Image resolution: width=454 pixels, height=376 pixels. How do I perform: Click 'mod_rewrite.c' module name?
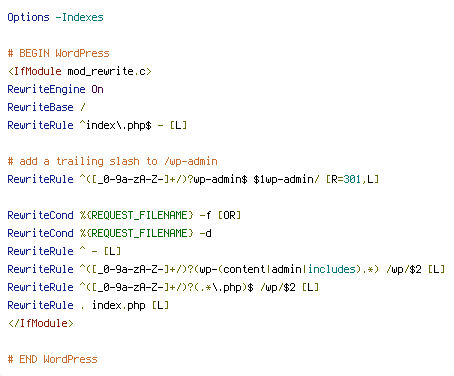[x=107, y=71]
